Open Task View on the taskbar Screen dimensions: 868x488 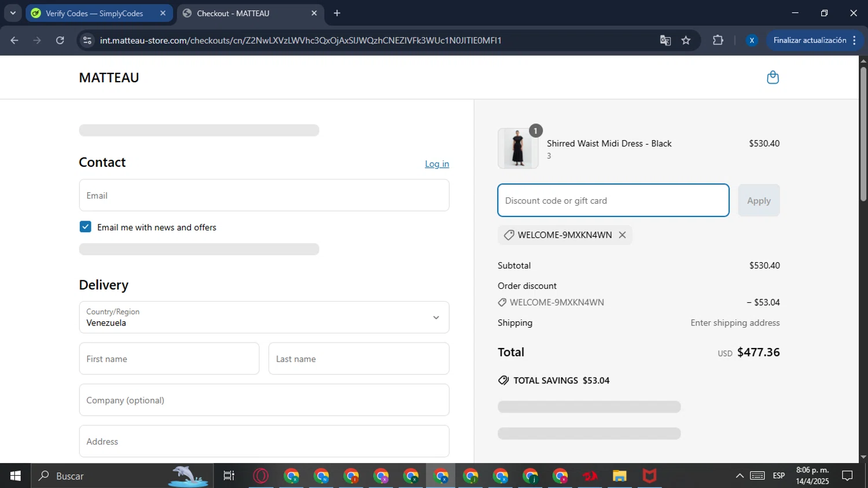coord(229,476)
